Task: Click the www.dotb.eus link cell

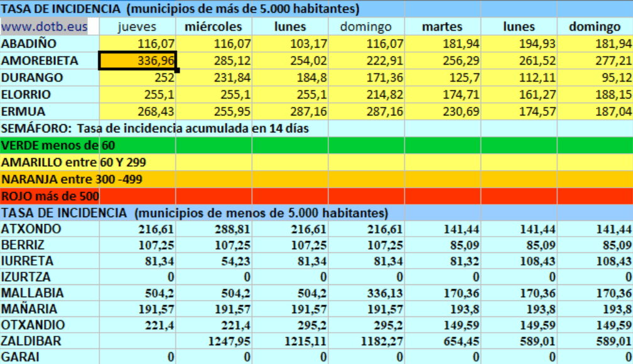Action: pos(44,27)
